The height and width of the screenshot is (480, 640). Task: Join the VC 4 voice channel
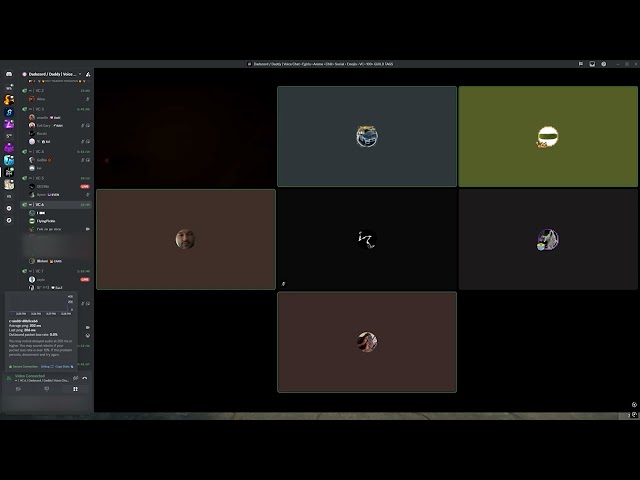tap(56, 151)
